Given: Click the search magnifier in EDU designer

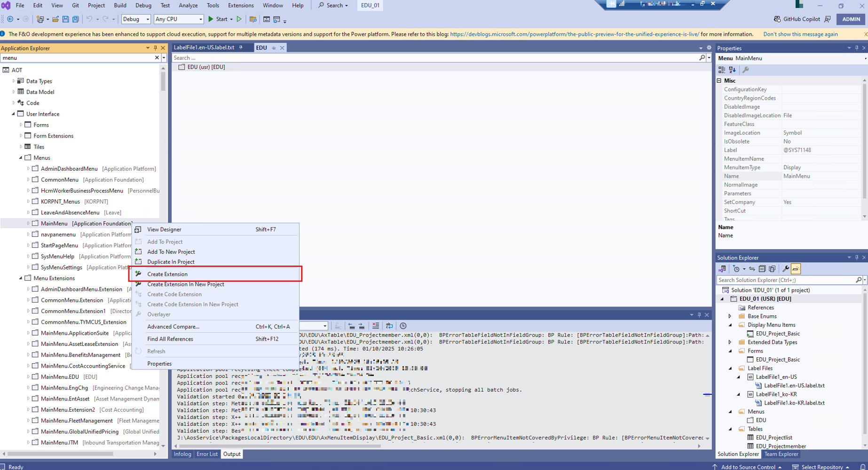Looking at the screenshot, I should click(x=702, y=58).
